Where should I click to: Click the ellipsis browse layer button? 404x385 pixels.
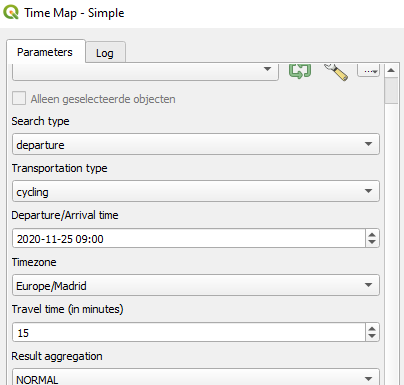(368, 70)
